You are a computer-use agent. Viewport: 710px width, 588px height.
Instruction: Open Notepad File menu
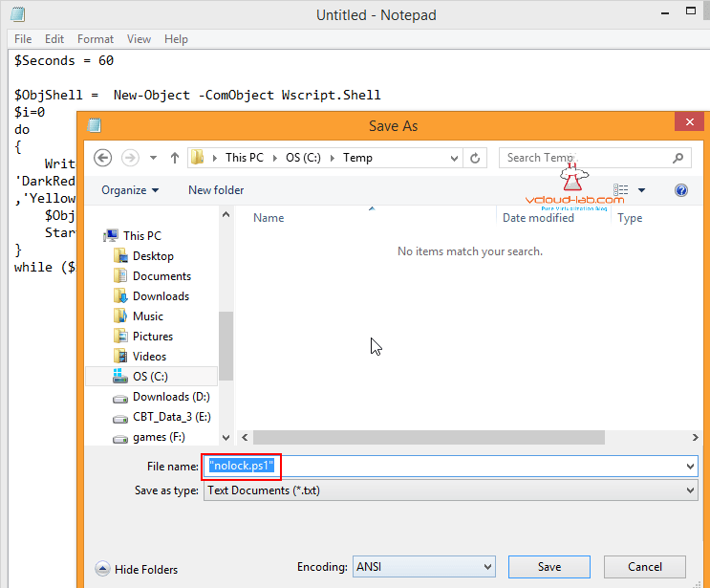click(23, 39)
